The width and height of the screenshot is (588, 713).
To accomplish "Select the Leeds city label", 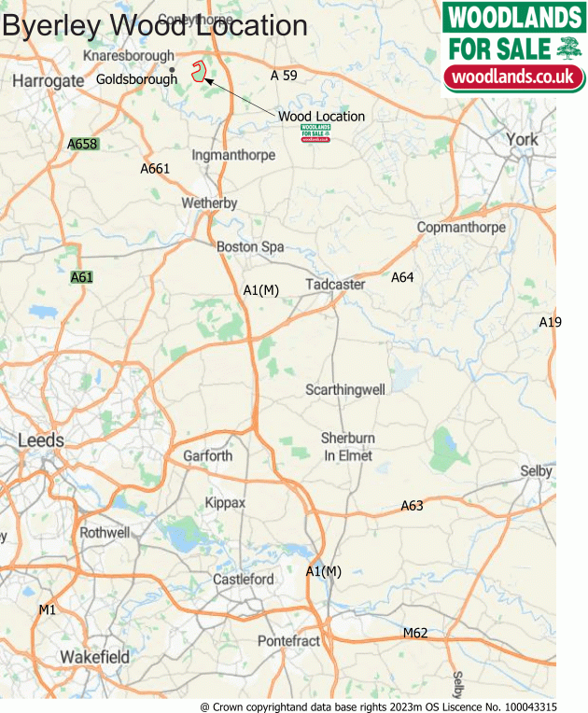I will click(x=41, y=440).
